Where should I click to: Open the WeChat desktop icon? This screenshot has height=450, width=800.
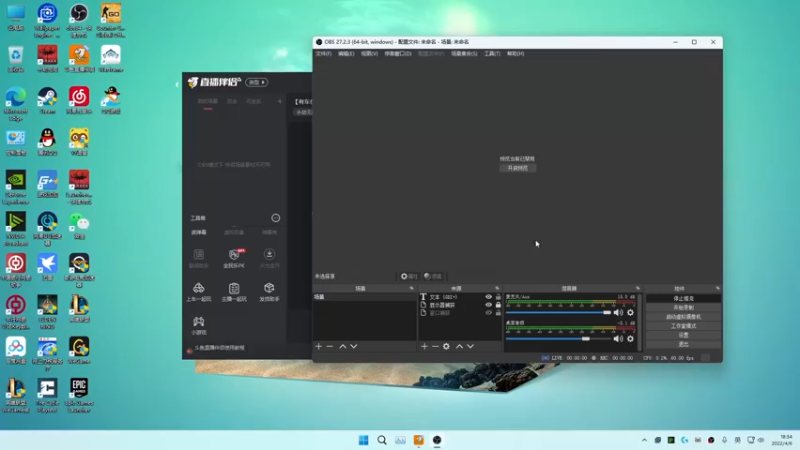79,226
